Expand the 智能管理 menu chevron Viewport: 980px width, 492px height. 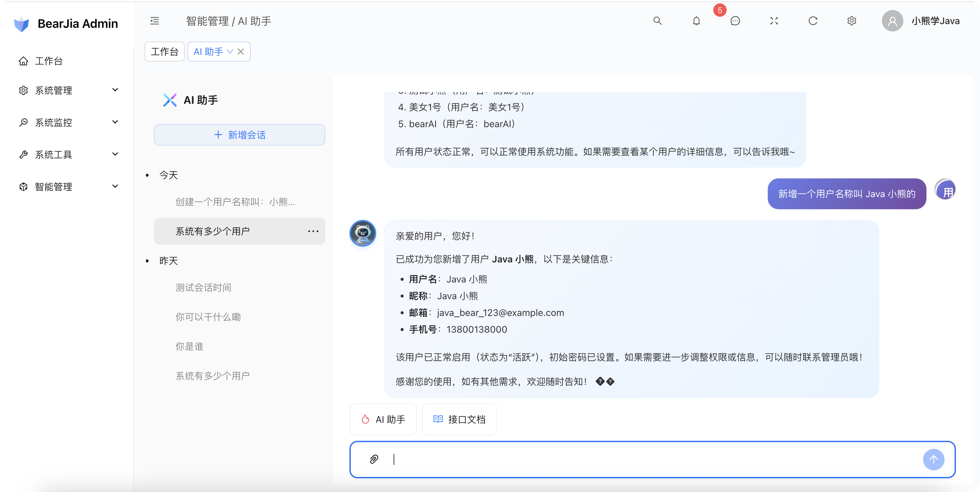115,186
